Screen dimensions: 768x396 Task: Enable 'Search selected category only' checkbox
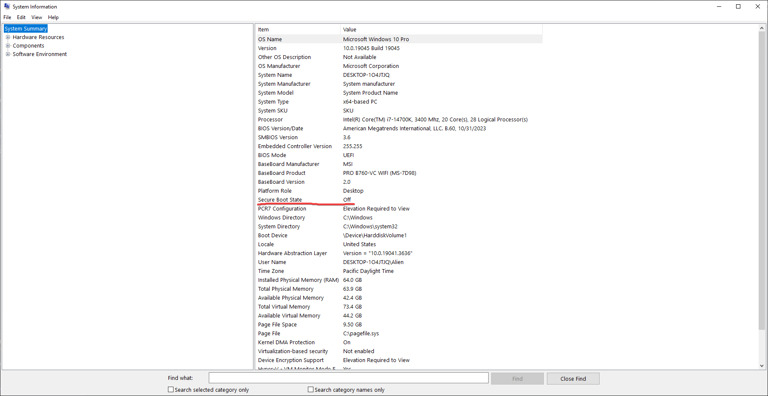tap(171, 390)
